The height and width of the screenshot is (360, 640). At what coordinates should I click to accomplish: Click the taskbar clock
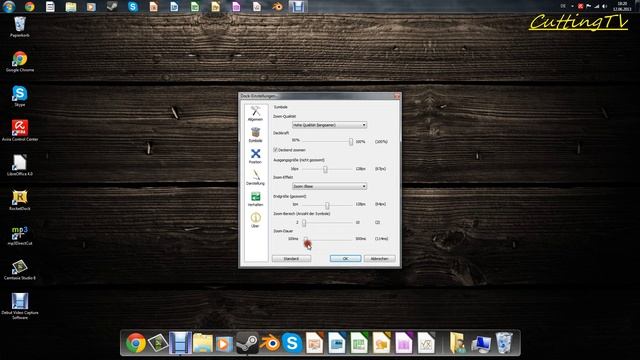[x=622, y=6]
